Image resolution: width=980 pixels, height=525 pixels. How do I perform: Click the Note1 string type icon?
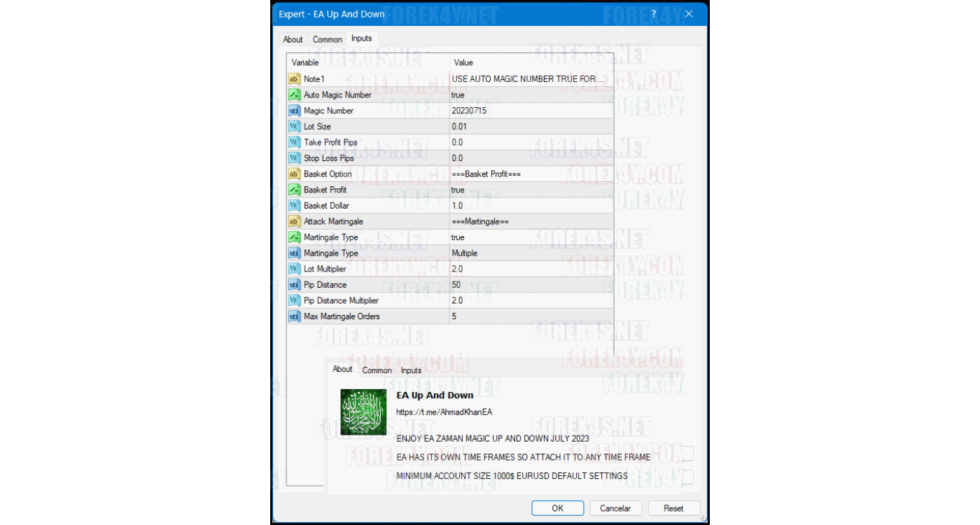tap(294, 79)
